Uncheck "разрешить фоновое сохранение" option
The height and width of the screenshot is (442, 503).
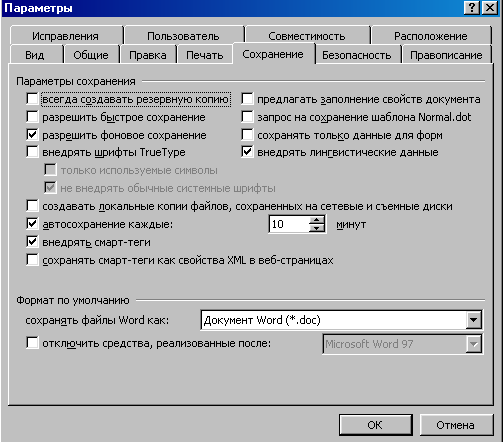(32, 135)
